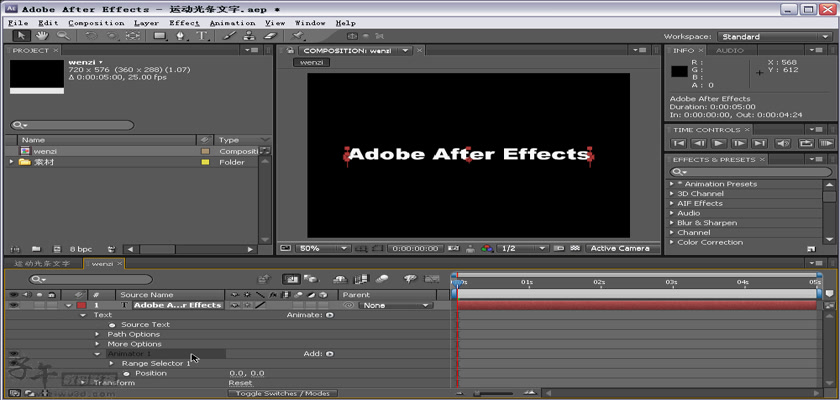Click Toggle Switches / Modes button
The image size is (840, 400).
click(x=283, y=394)
